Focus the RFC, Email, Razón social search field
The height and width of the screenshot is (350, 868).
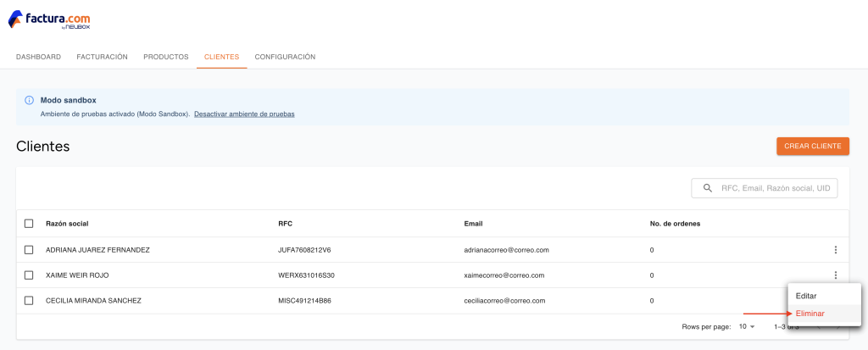click(764, 188)
